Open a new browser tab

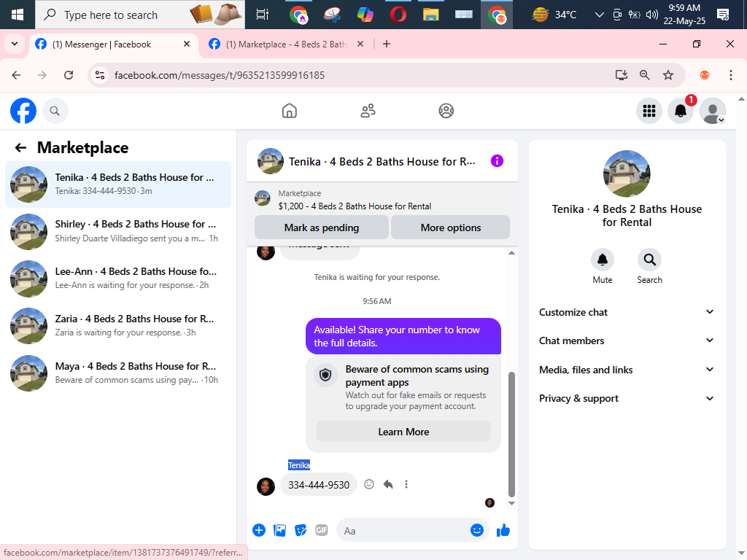click(387, 44)
